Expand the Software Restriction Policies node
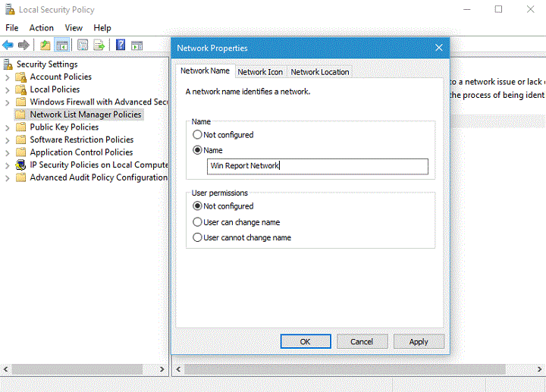 (8, 140)
